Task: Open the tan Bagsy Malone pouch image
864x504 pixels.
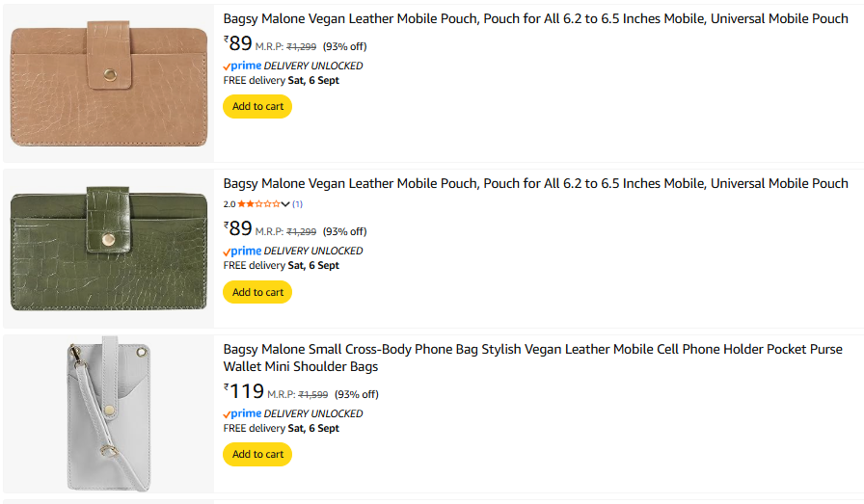Action: point(109,84)
